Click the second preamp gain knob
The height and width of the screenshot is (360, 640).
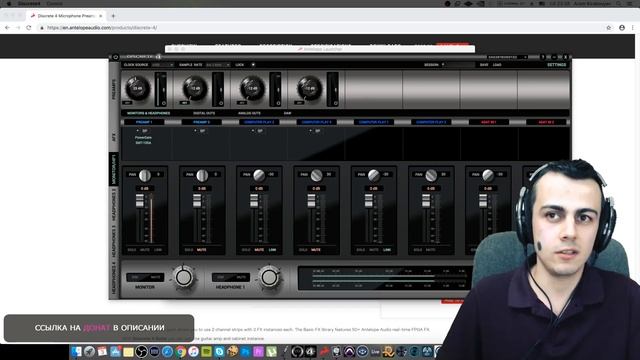click(195, 88)
